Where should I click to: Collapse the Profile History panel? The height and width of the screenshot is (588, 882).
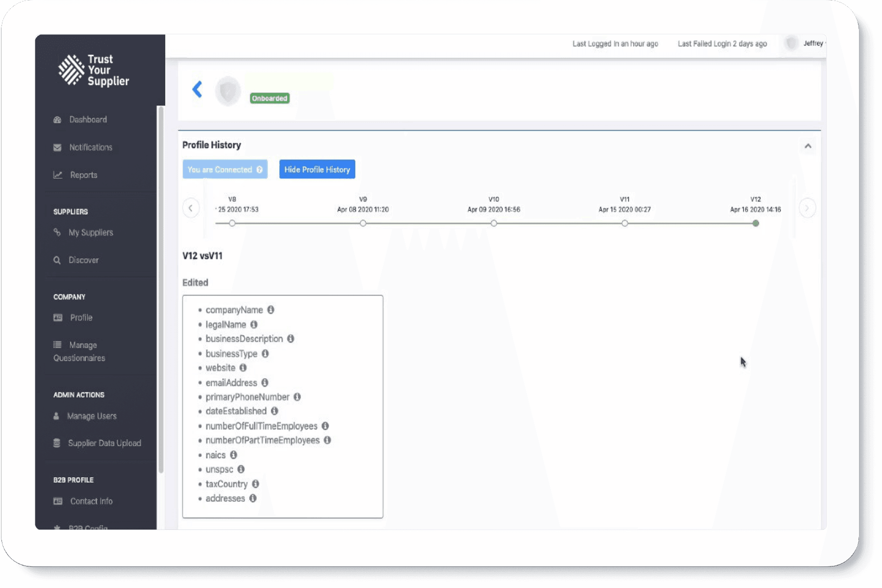click(x=808, y=146)
